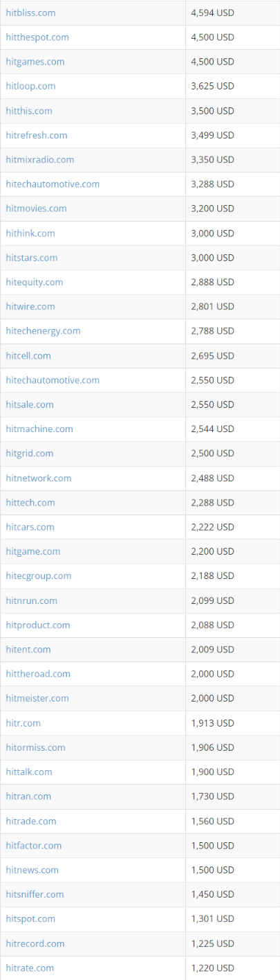Open the hitnetwork.com link

click(x=39, y=478)
